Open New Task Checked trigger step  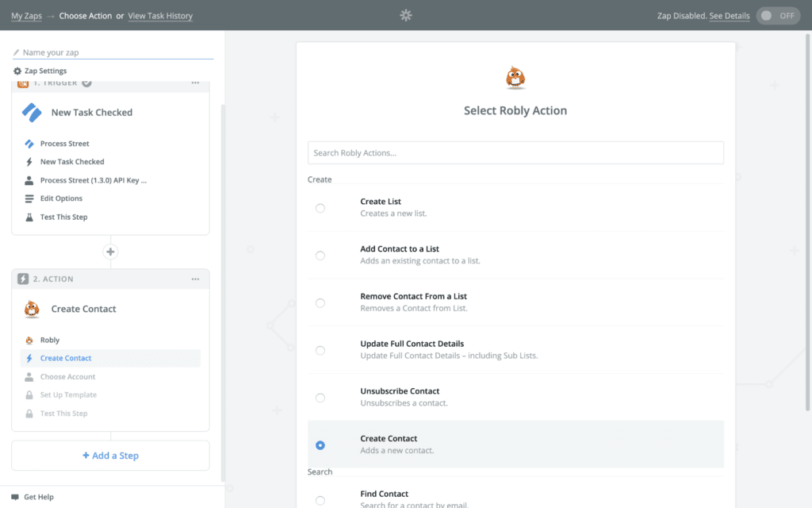72,162
